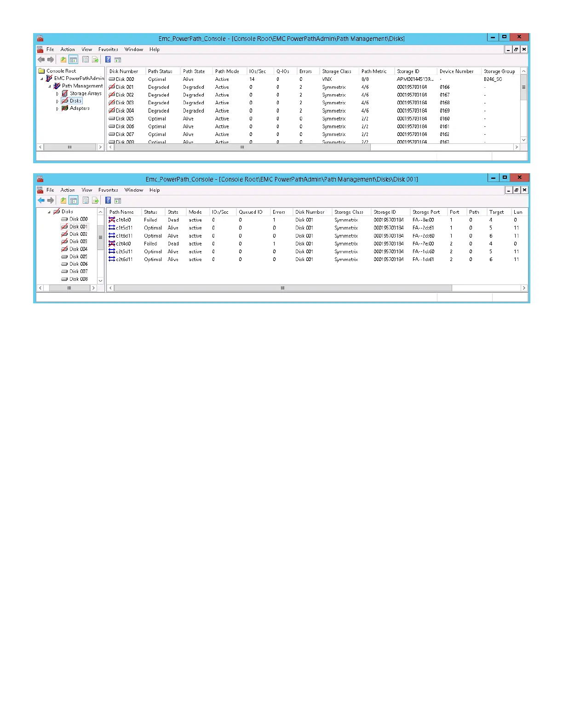Click the Forward arrow in the Disk 001 window toolbar

(x=51, y=200)
